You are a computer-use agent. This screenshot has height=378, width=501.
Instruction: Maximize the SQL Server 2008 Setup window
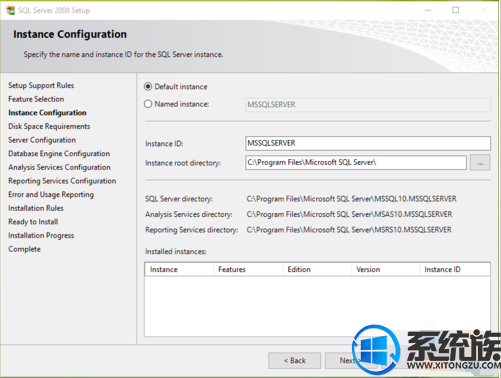pos(455,10)
